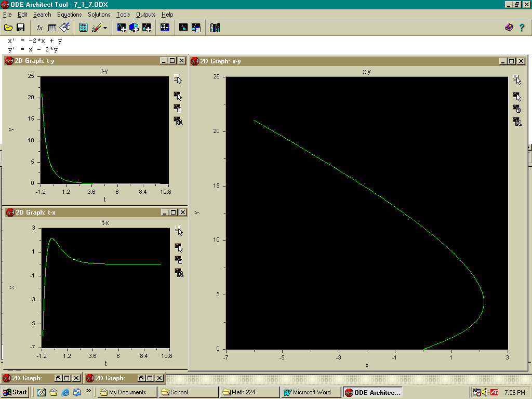Click the third side icon in t-y graph
532x399 pixels.
pos(178,108)
